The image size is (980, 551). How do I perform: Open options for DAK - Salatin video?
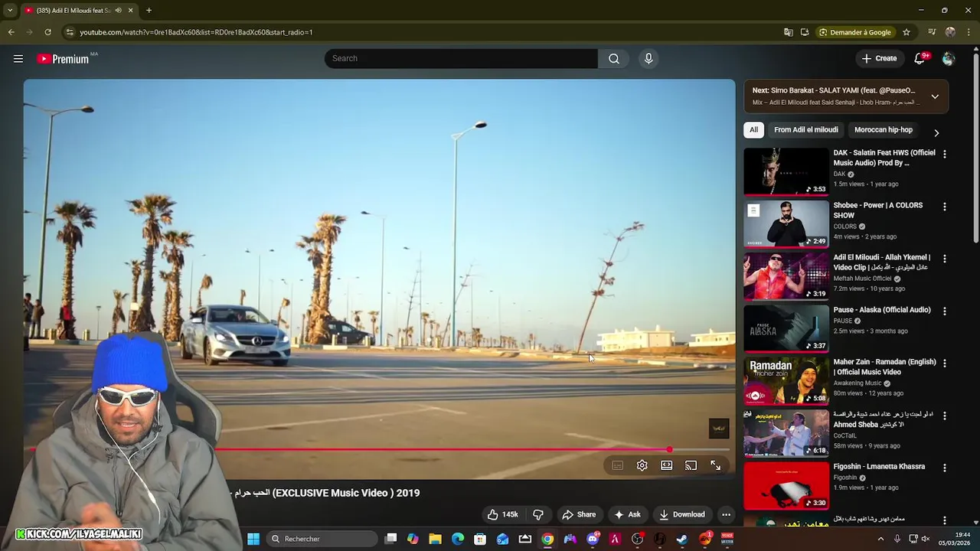(x=944, y=154)
